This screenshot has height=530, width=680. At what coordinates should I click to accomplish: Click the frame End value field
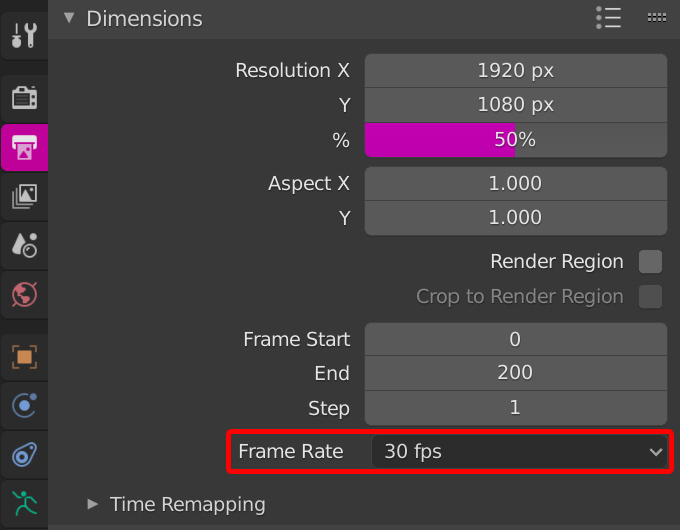point(515,373)
